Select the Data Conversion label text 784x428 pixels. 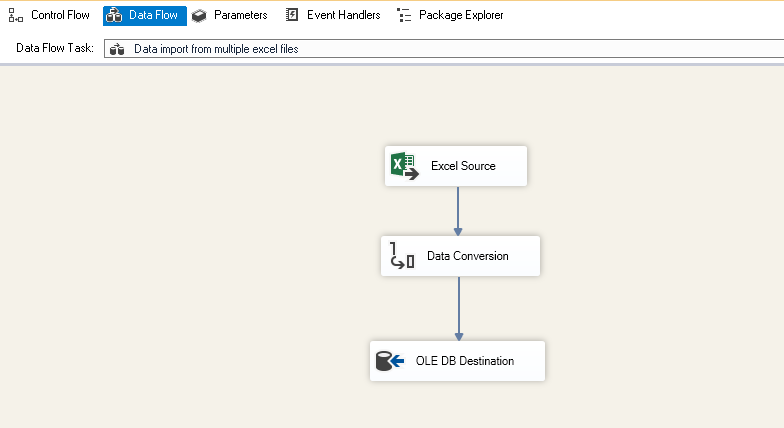pyautogui.click(x=467, y=256)
